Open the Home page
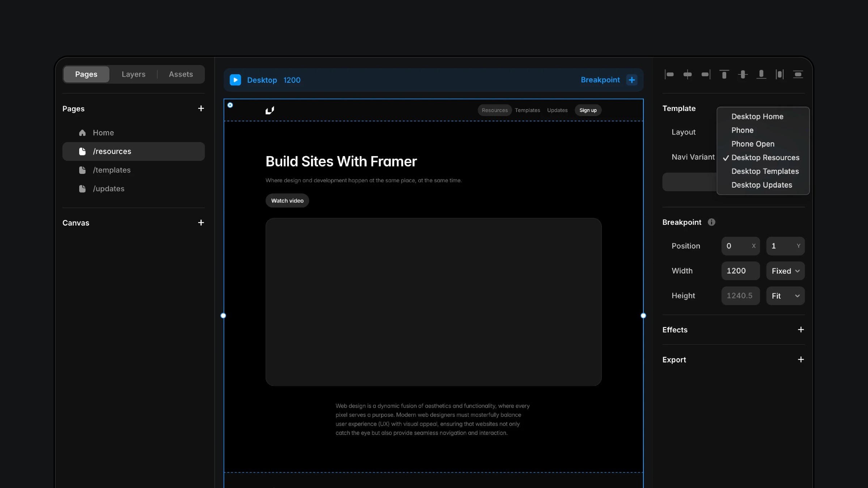Viewport: 868px width, 488px height. click(x=133, y=133)
